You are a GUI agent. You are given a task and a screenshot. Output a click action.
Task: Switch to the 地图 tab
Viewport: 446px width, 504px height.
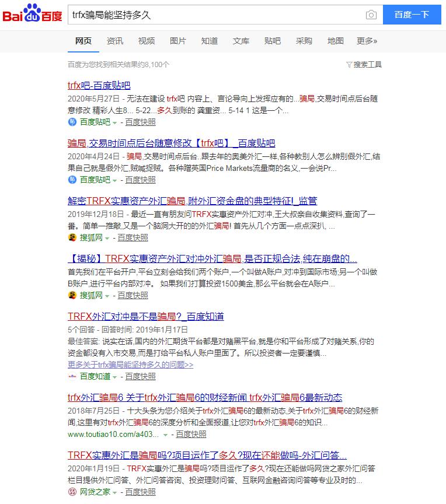(336, 41)
